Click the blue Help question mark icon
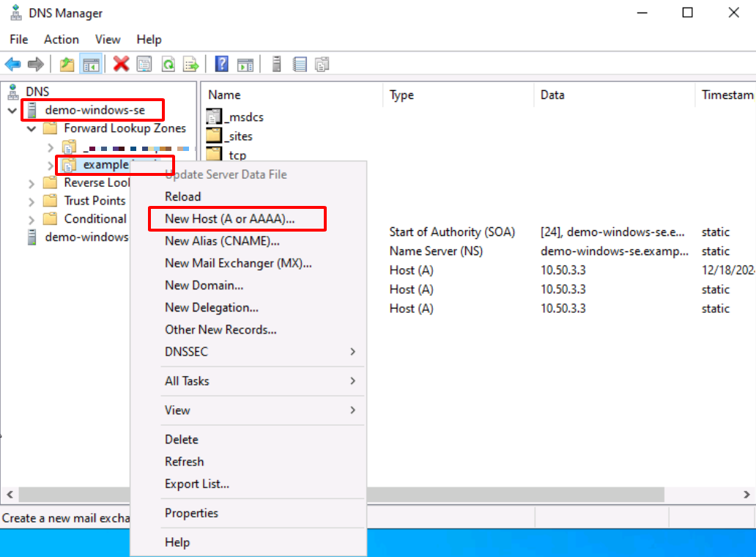 tap(221, 64)
